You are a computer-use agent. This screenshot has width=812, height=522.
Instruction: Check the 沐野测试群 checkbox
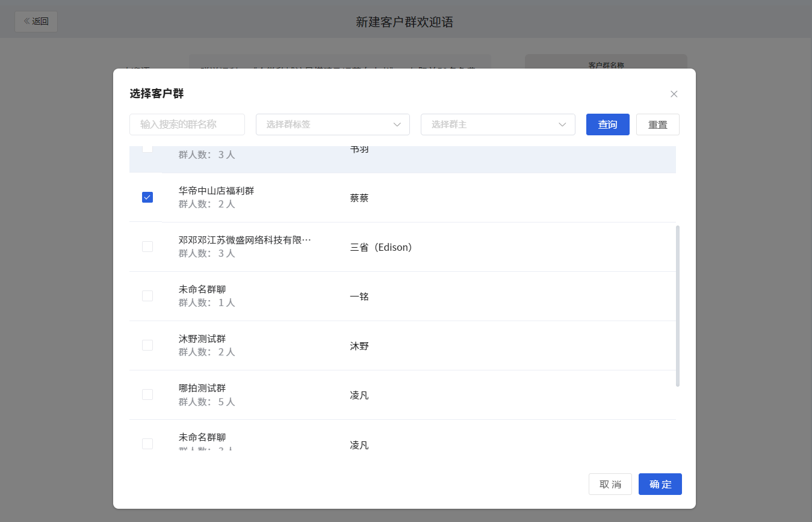coord(147,345)
